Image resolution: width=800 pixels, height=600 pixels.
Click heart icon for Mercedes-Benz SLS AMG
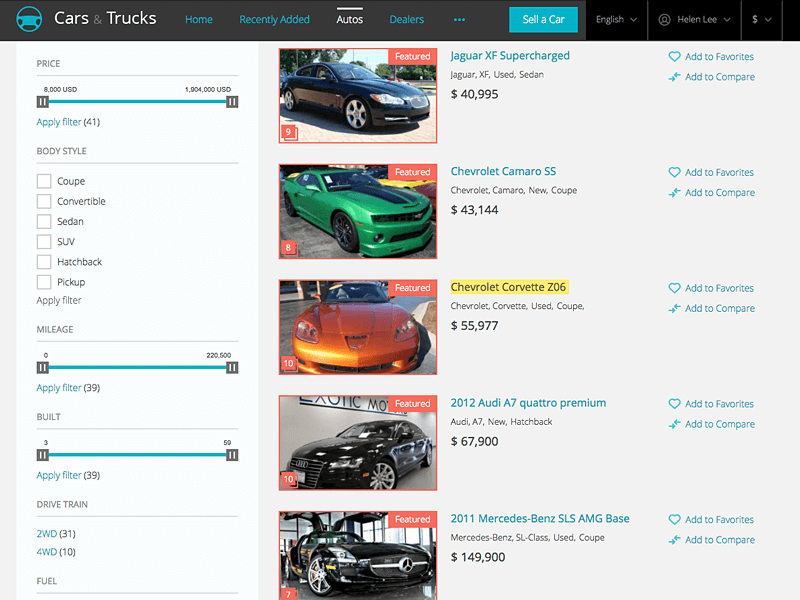(x=674, y=520)
